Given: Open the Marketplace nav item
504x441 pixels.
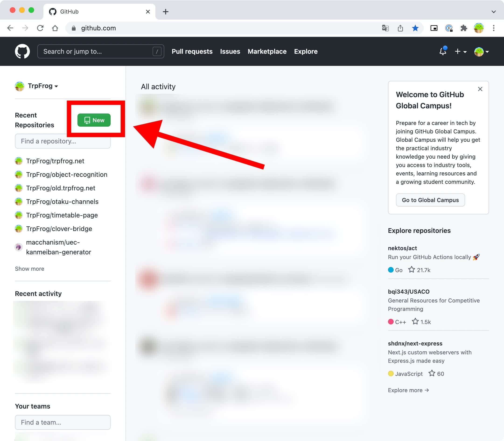Looking at the screenshot, I should [x=267, y=51].
